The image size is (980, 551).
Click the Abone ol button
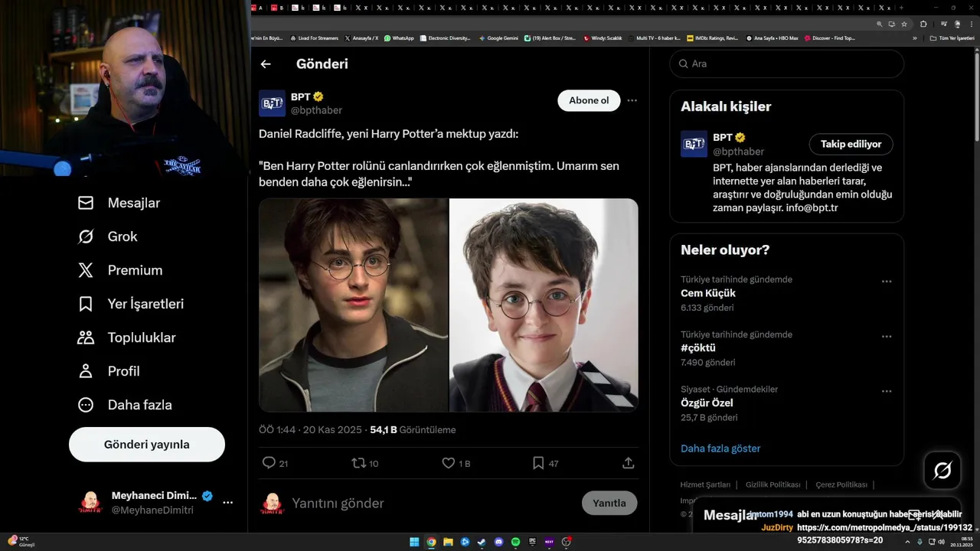coord(589,100)
